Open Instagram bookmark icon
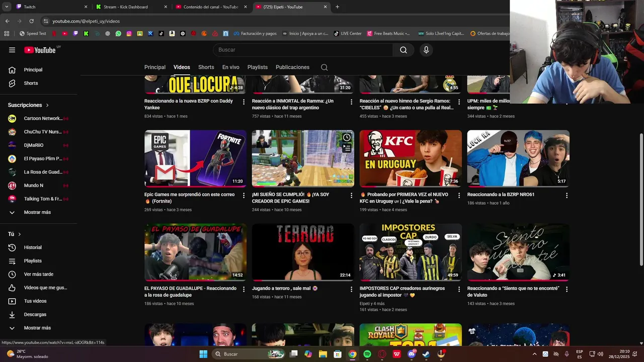 129,34
